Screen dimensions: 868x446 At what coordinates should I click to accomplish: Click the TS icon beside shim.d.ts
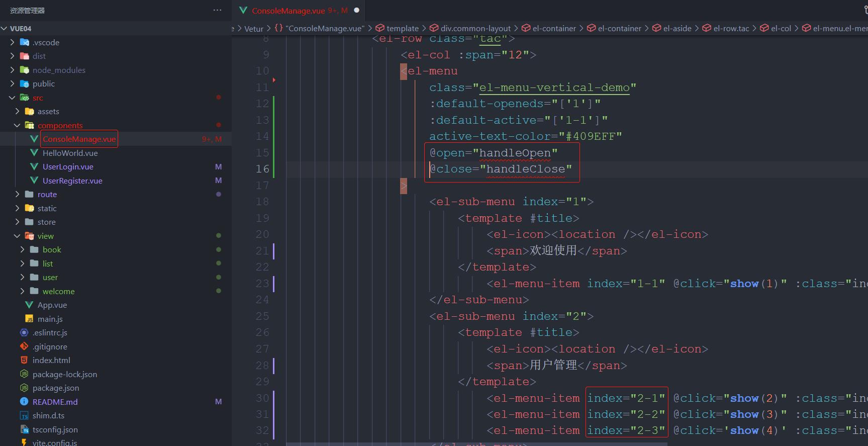point(24,415)
